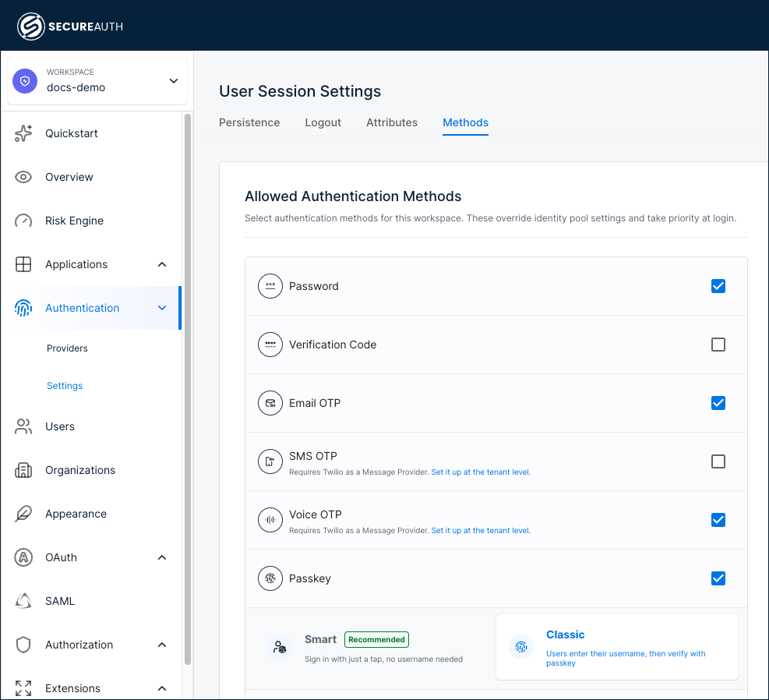Expand the docs-demo workspace dropdown
The height and width of the screenshot is (700, 769).
(173, 80)
